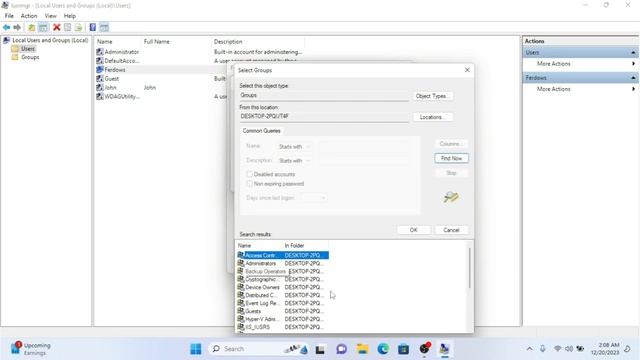Open the Action menu

(x=29, y=16)
